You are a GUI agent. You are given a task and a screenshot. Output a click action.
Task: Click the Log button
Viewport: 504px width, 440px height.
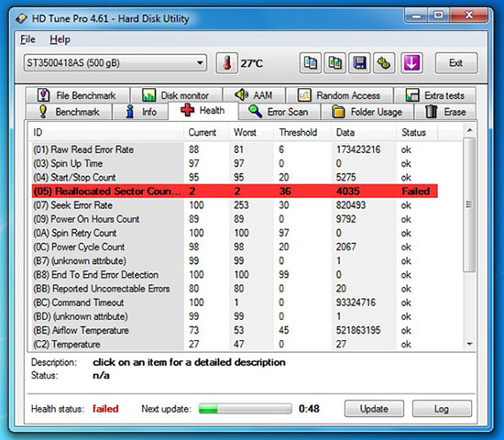point(442,409)
